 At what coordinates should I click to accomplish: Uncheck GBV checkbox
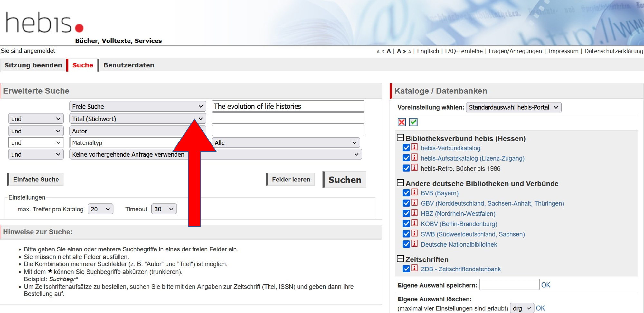pyautogui.click(x=406, y=203)
